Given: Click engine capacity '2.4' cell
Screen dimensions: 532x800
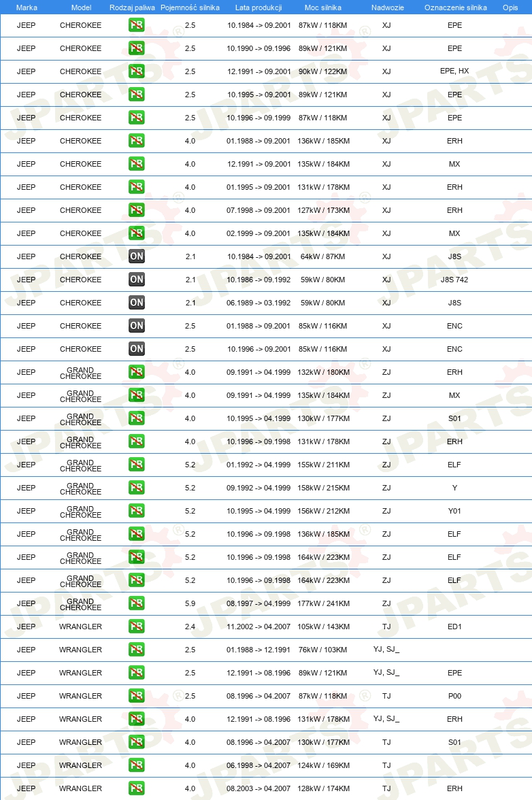Looking at the screenshot, I should click(x=190, y=627).
